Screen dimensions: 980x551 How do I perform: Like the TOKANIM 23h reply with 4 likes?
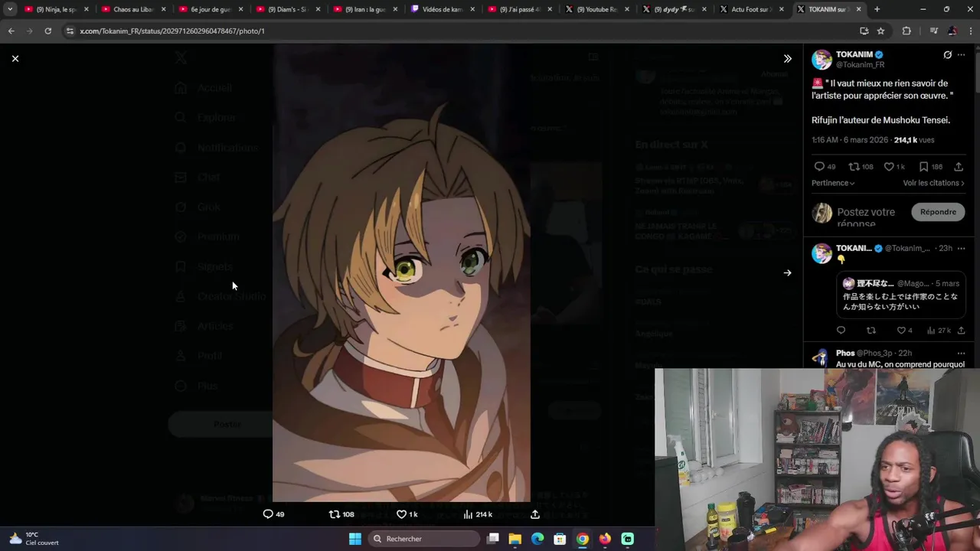pos(904,331)
